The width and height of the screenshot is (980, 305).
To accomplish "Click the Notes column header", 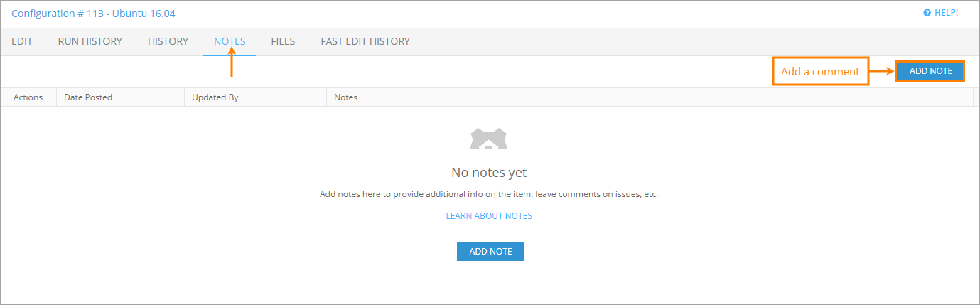I will click(346, 97).
